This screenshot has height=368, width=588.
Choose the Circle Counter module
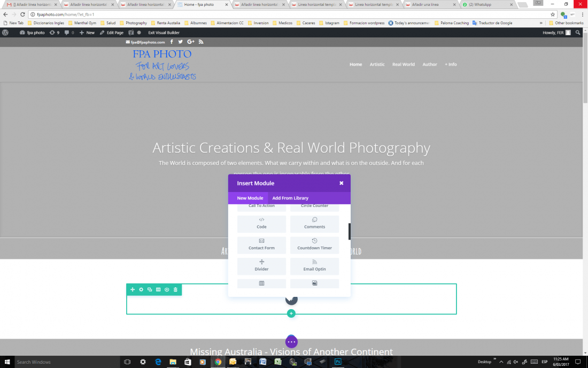314,207
